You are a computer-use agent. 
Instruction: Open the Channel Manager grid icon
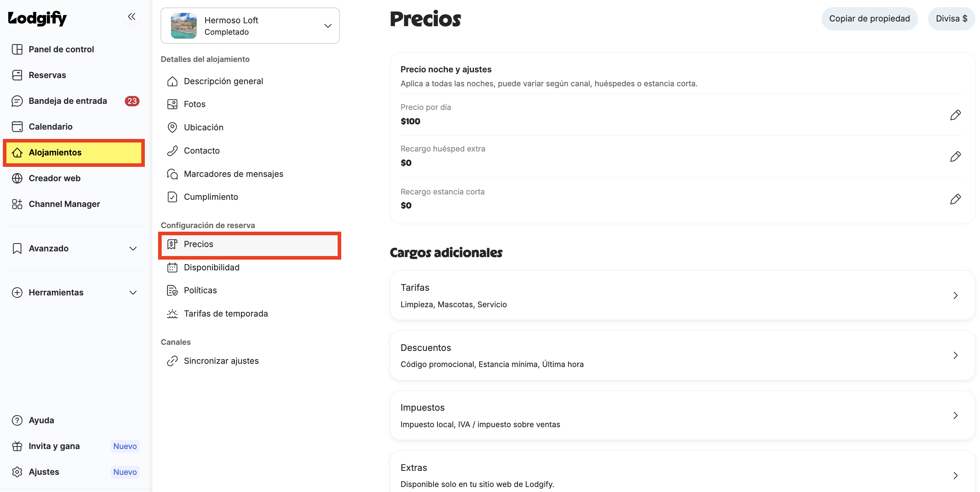(17, 204)
